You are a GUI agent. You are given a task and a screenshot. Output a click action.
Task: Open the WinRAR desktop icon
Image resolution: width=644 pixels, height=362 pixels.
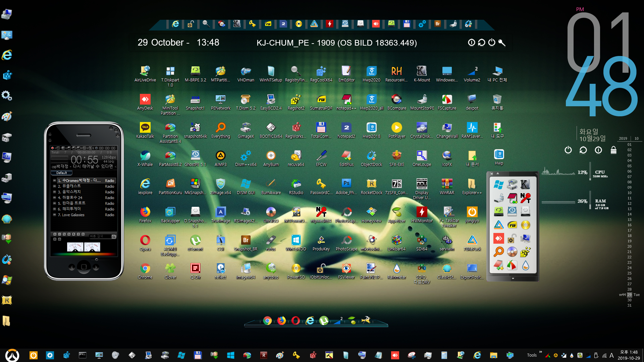[447, 187]
